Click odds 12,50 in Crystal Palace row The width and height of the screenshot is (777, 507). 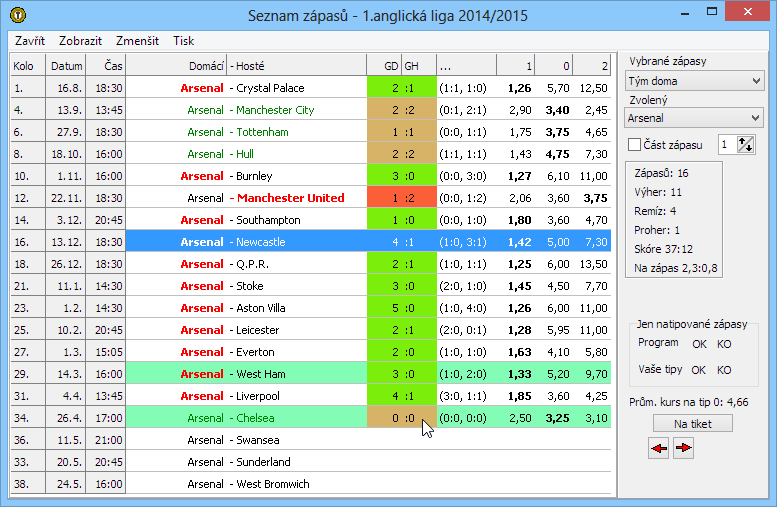[593, 88]
